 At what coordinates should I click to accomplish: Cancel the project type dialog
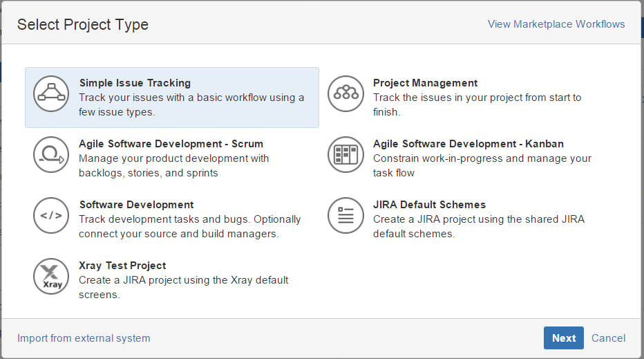(x=608, y=338)
